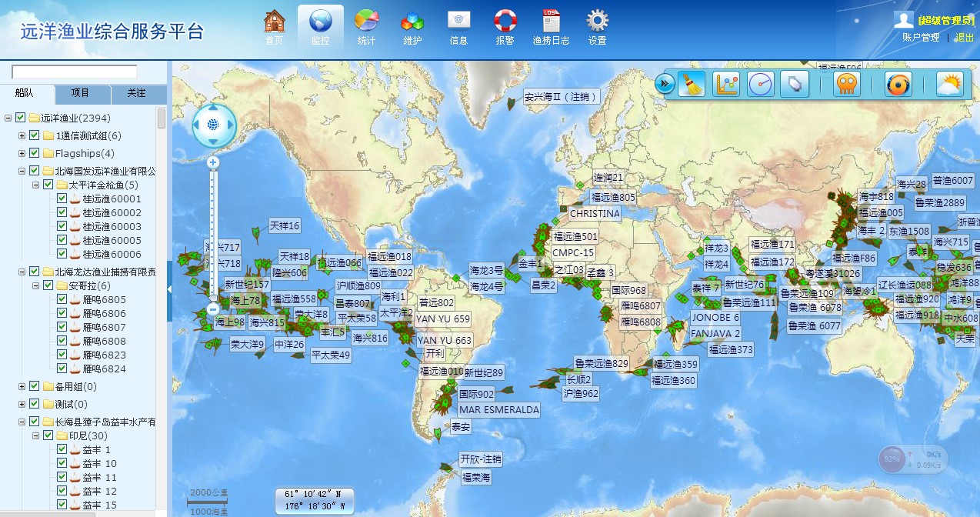The image size is (980, 517).
Task: Expand the 1通信测试组(6) tree node
Action: [x=22, y=135]
